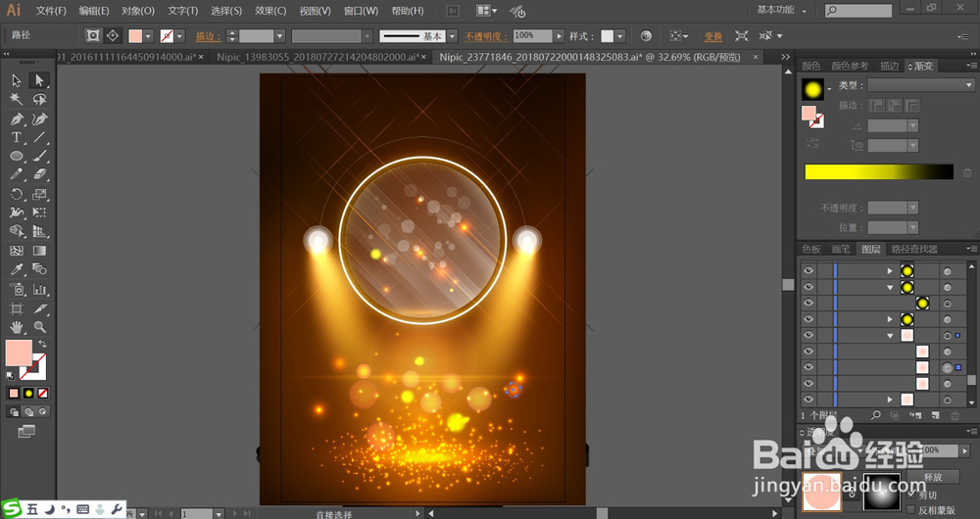Screen dimensions: 980x519
Task: Toggle the 反相蒙版 (Invert Mask) checkbox
Action: click(911, 509)
